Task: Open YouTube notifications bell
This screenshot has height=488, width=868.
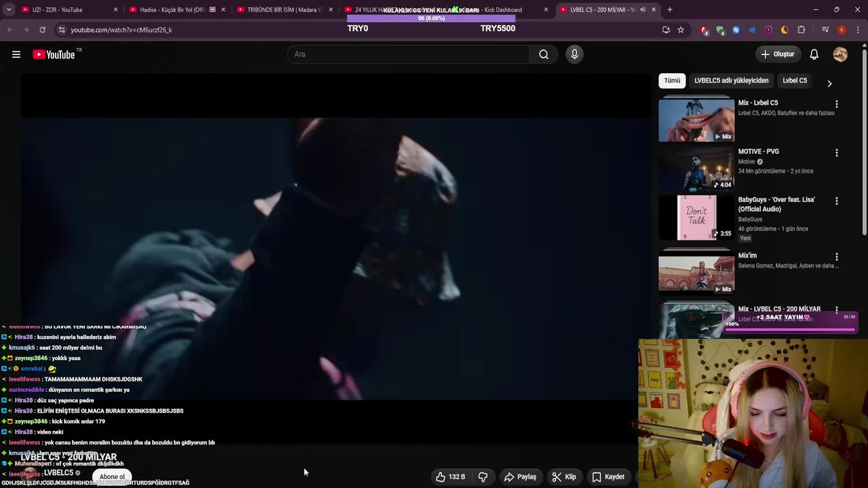Action: point(814,54)
